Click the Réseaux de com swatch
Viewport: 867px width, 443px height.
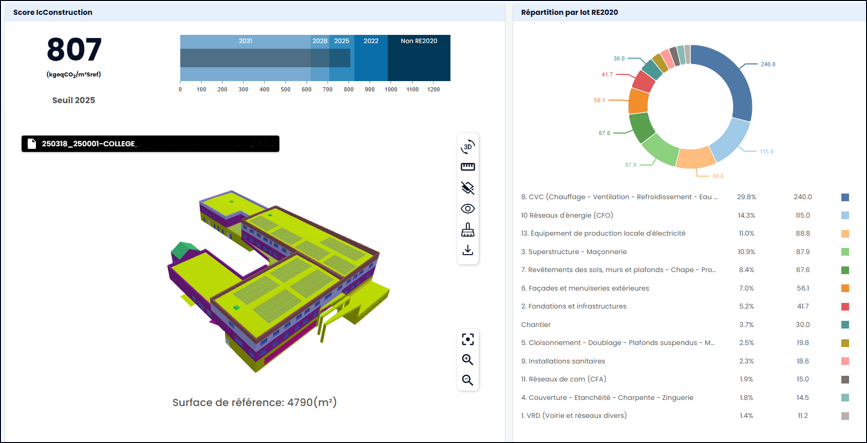(x=845, y=379)
